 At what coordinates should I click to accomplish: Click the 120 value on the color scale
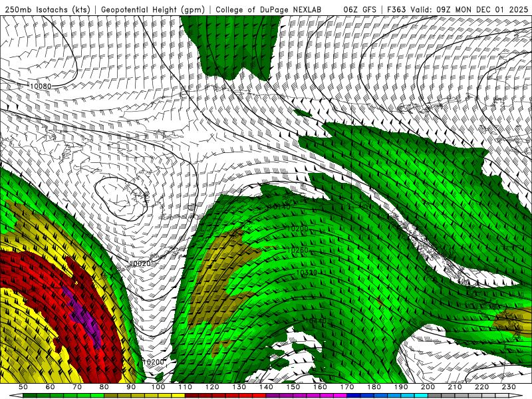[212, 387]
